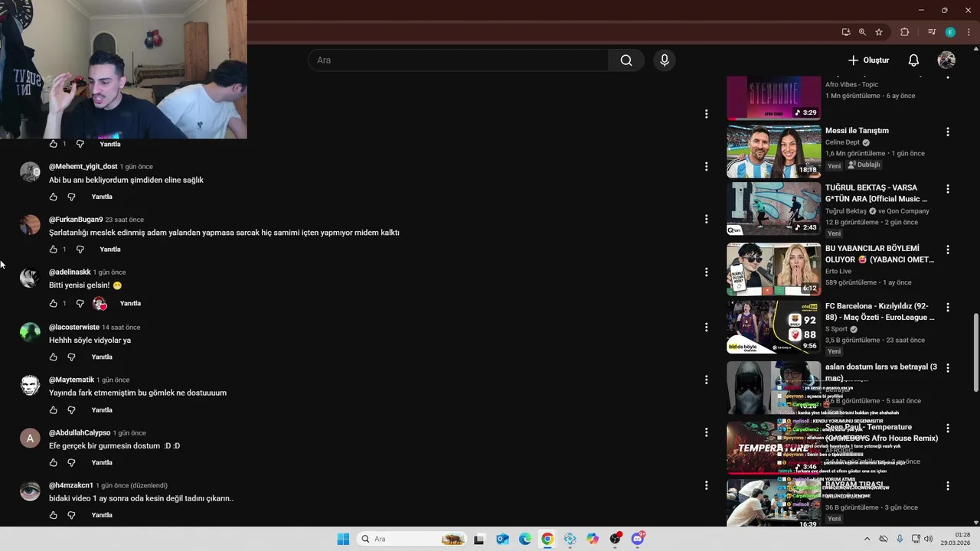Image resolution: width=980 pixels, height=551 pixels.
Task: Dislike comment by @FurkanBugan9
Action: pos(80,249)
